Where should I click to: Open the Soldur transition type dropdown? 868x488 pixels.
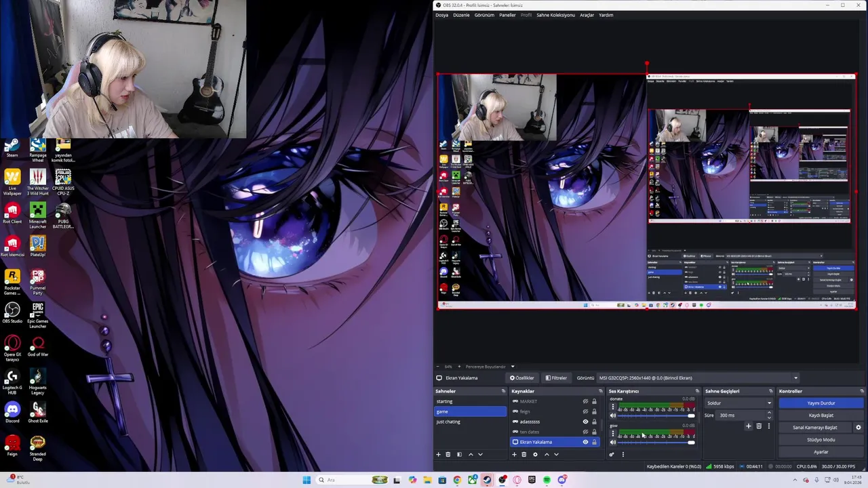click(x=738, y=403)
